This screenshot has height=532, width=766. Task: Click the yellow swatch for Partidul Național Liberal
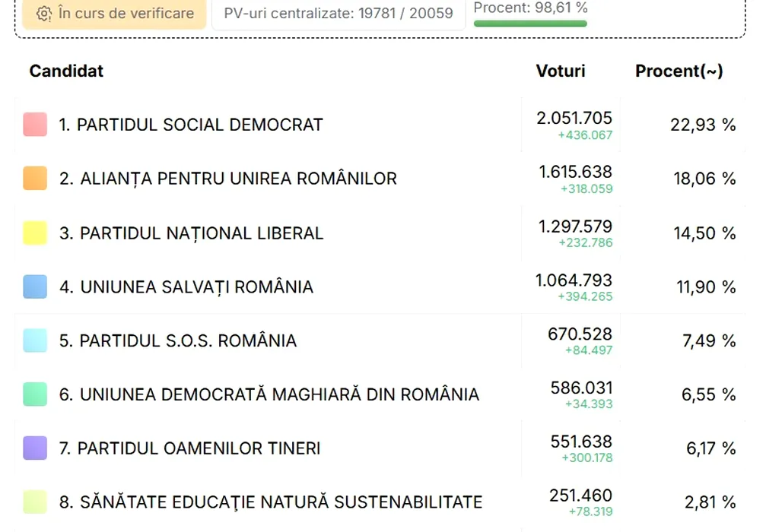coord(35,233)
